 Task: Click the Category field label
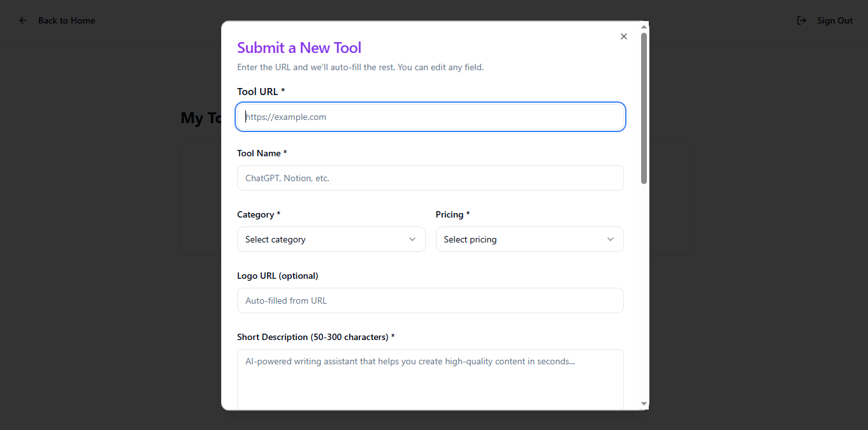coord(259,214)
